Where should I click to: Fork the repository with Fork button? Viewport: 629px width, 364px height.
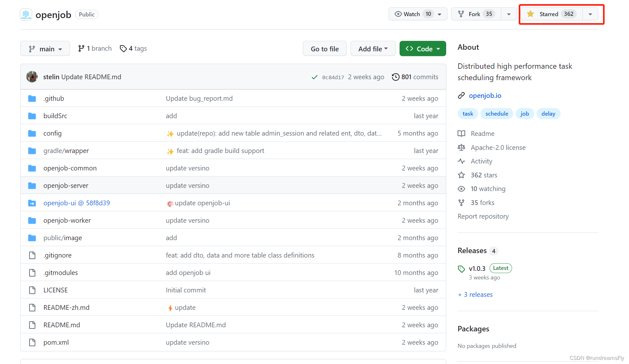[476, 14]
